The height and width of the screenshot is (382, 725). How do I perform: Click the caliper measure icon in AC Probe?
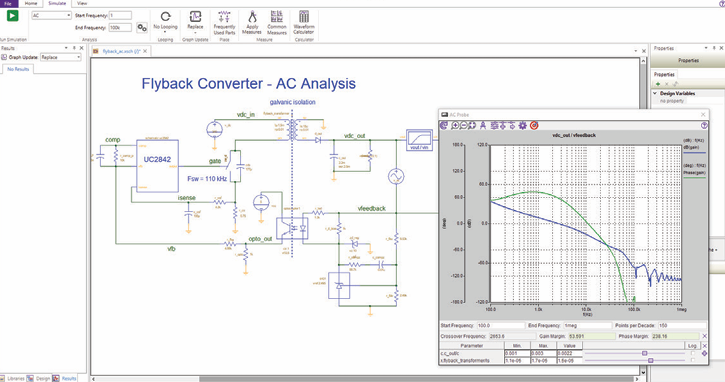click(483, 125)
